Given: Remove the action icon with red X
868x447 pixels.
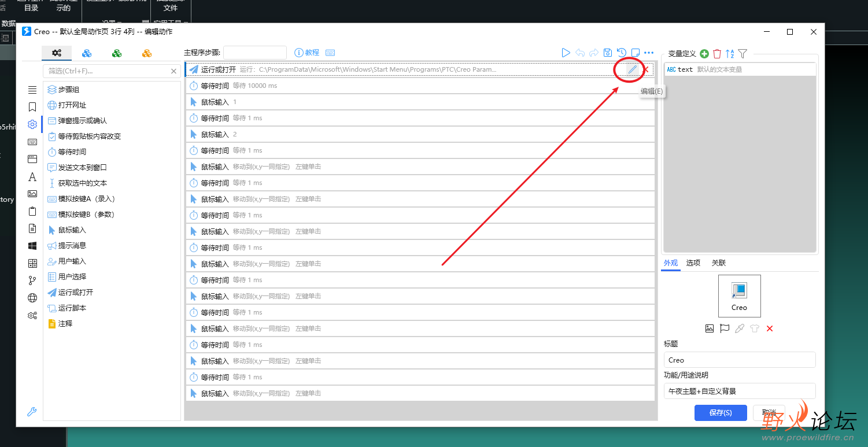Looking at the screenshot, I should coord(770,328).
